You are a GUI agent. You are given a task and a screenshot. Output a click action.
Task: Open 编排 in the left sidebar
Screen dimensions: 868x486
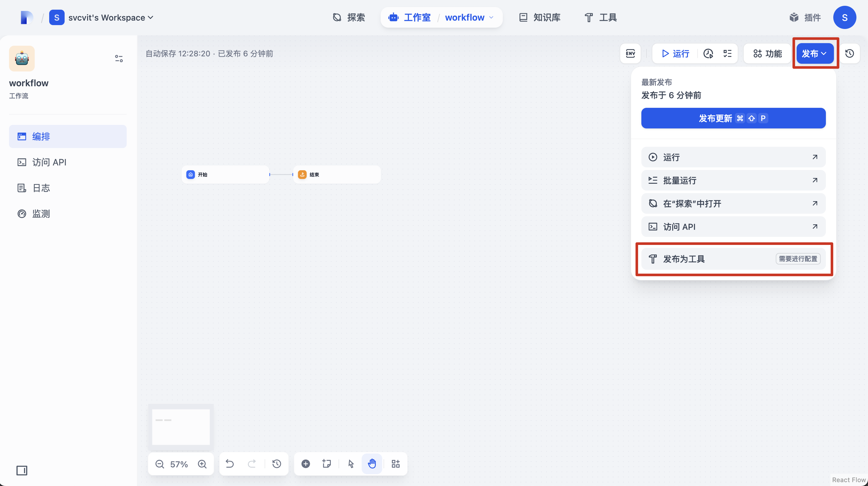click(41, 136)
